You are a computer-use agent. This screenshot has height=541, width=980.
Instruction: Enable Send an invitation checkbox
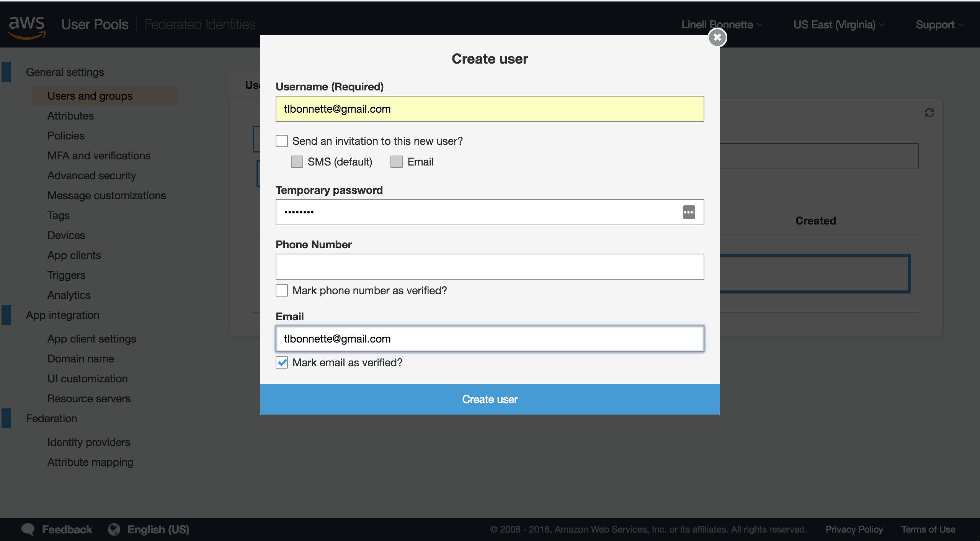282,141
